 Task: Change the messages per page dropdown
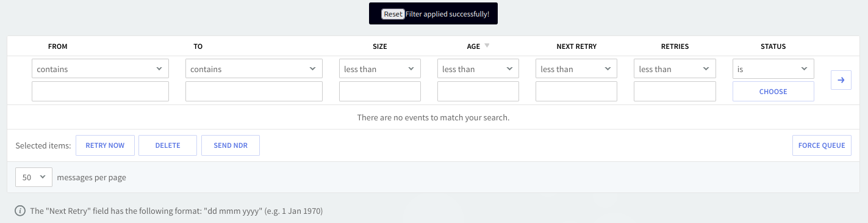34,177
